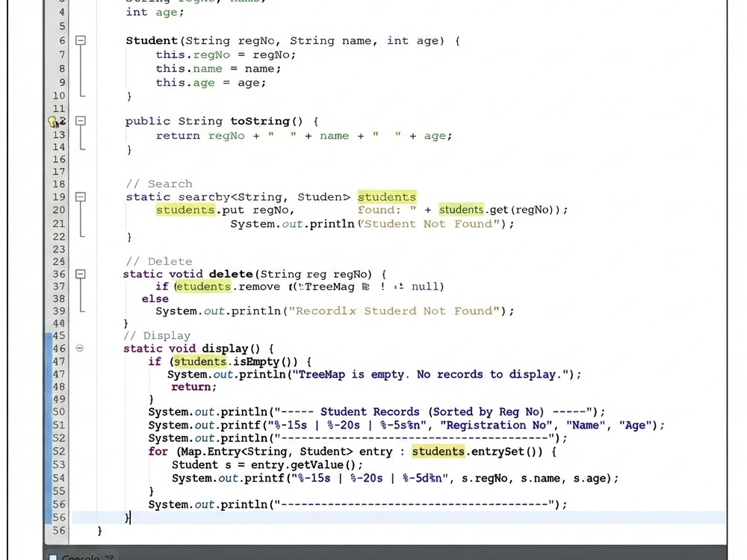Click the ""Name"" string in the printf header
The width and height of the screenshot is (747, 560).
click(x=586, y=425)
